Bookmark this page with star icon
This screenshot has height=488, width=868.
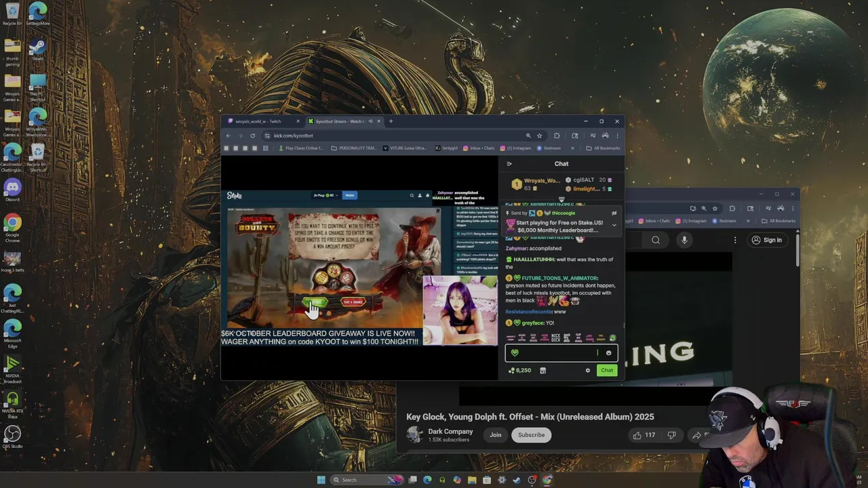click(540, 136)
